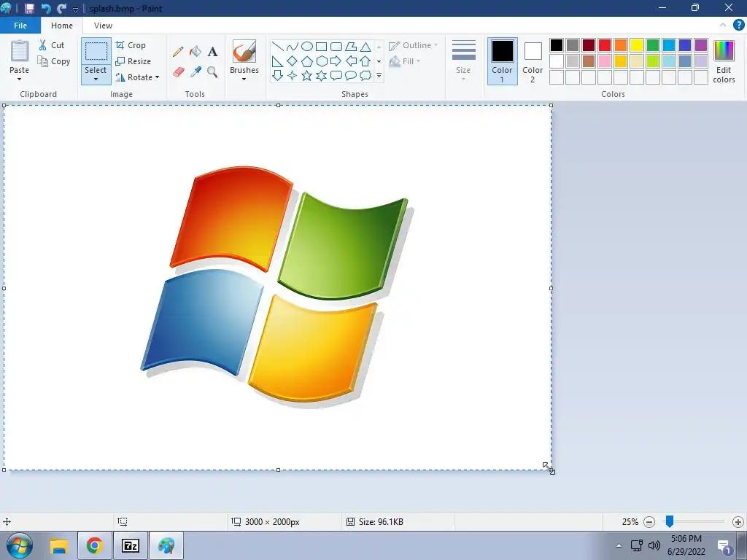Image resolution: width=747 pixels, height=560 pixels.
Task: Choose the Fill with color bucket tool
Action: tap(196, 52)
